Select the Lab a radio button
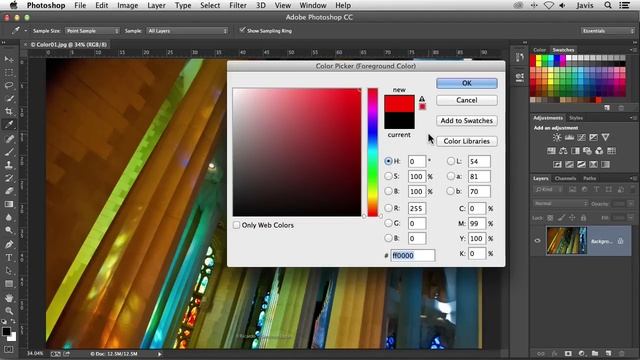This screenshot has height=360, width=640. (450, 176)
